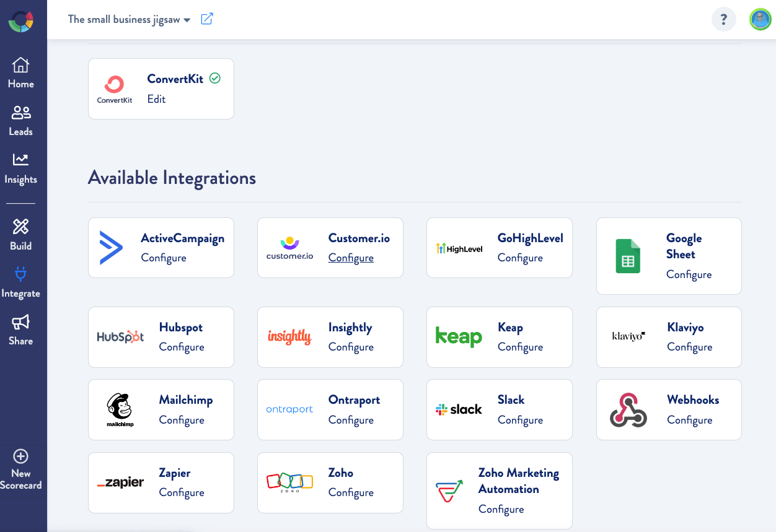This screenshot has height=532, width=776.
Task: Open Build in the sidebar
Action: [x=20, y=235]
